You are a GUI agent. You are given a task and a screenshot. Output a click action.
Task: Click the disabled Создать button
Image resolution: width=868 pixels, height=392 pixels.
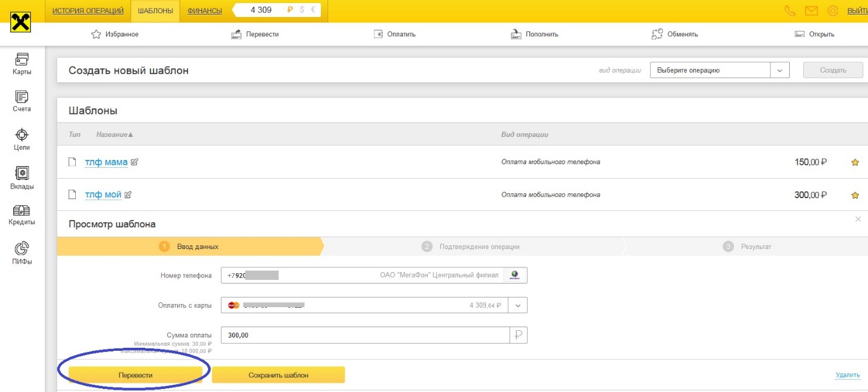pos(833,70)
